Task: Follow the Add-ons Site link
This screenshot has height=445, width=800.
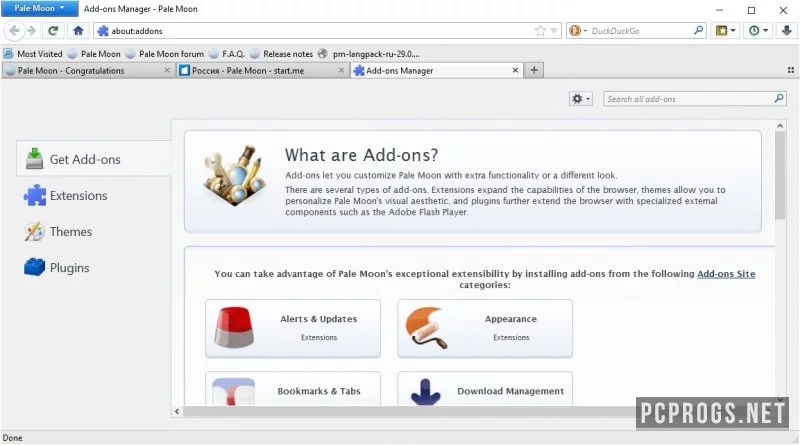Action: tap(726, 274)
